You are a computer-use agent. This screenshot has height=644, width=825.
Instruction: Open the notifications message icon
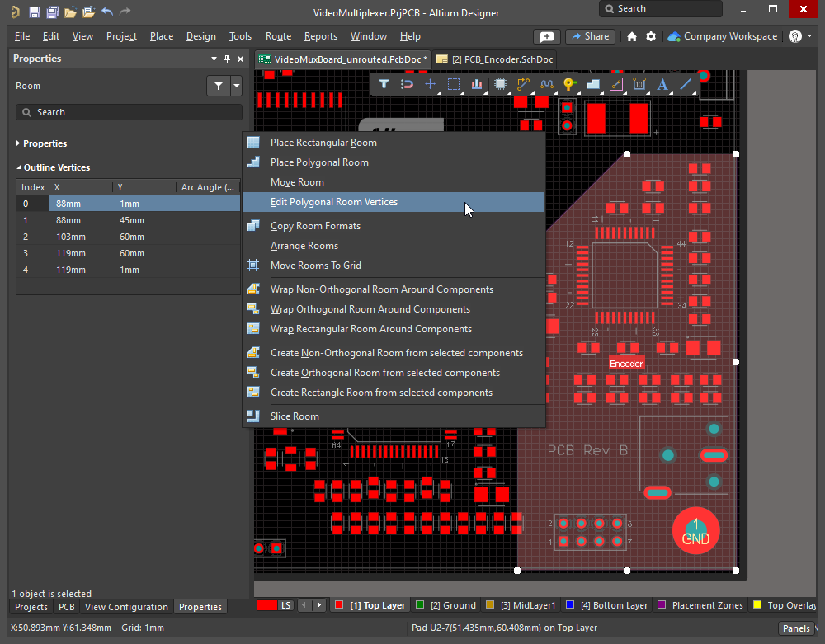coord(547,36)
